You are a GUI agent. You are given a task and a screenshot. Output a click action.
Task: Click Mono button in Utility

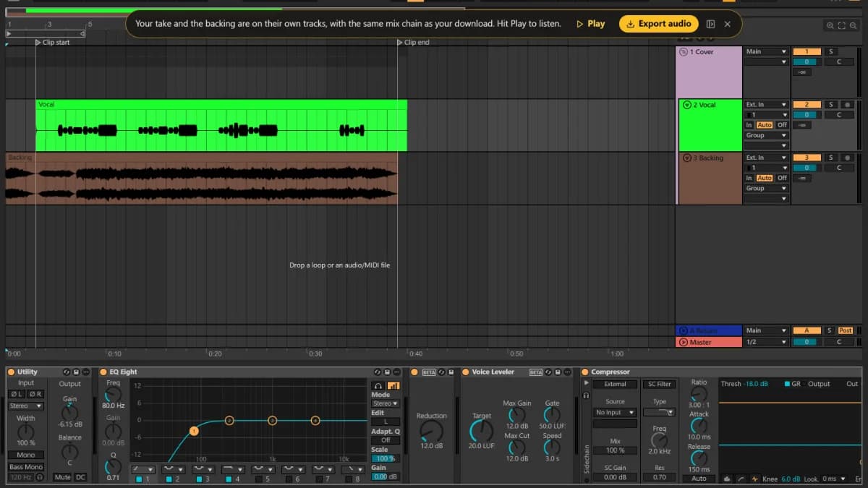[26, 455]
